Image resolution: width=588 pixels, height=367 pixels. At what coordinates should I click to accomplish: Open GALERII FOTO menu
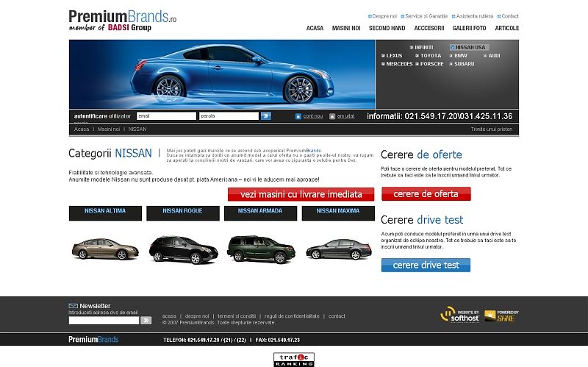tap(469, 28)
